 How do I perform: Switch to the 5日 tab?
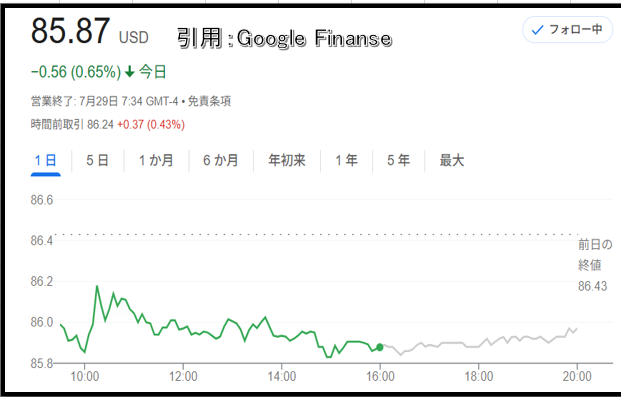tap(97, 160)
